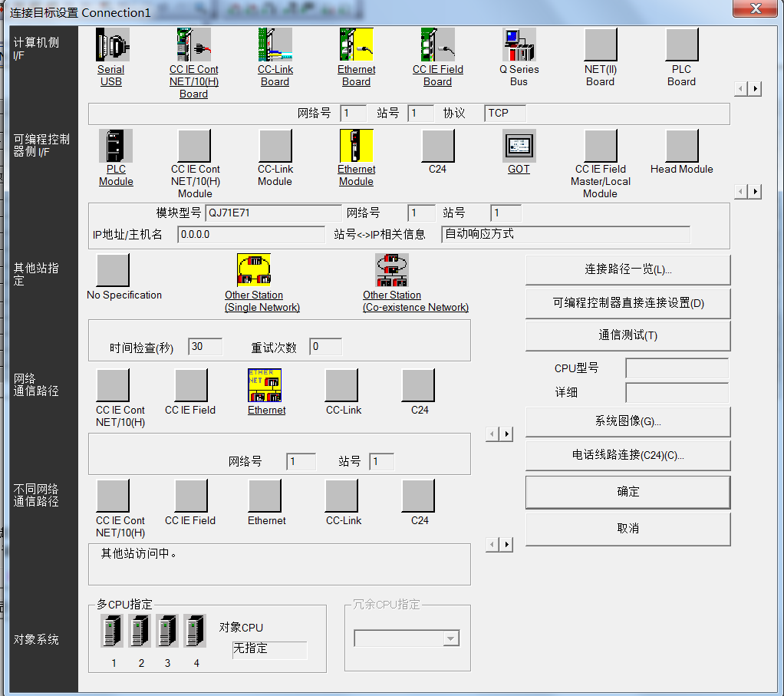Choose the Ethernet Board PC interface

click(356, 45)
